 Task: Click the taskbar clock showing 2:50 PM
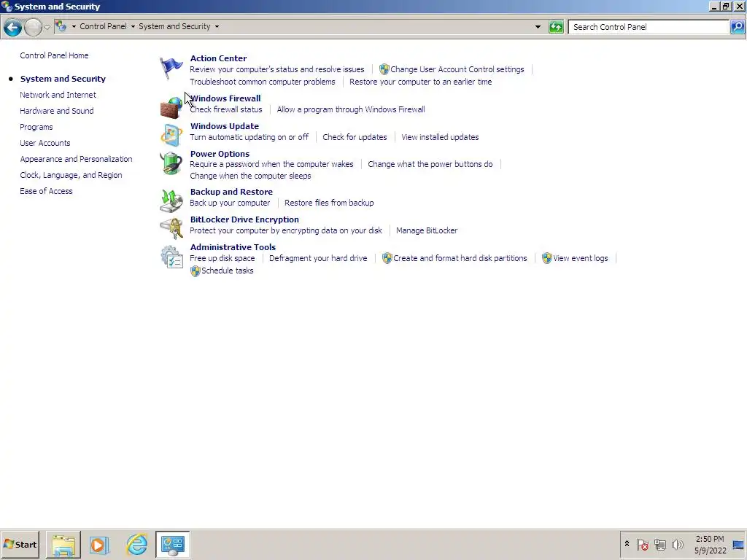(709, 539)
